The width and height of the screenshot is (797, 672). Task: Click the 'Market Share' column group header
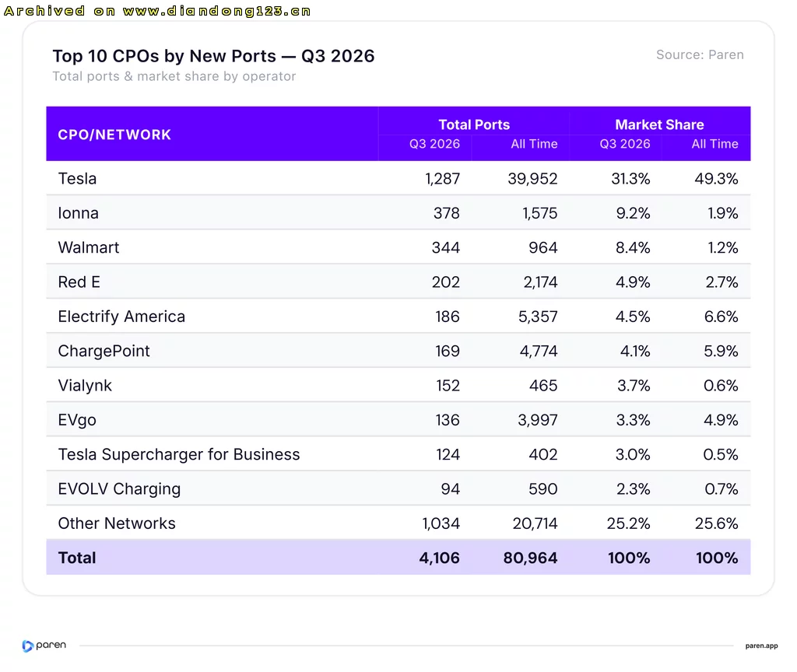660,124
